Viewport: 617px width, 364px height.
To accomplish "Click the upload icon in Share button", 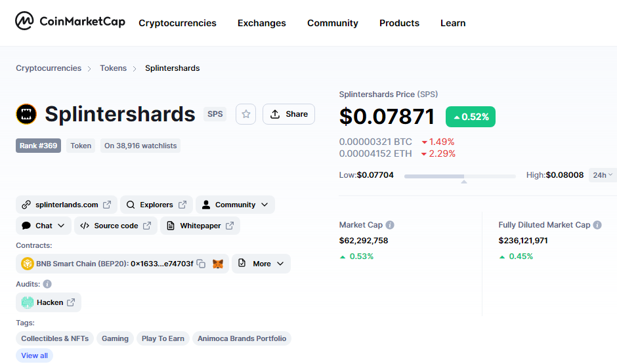I will [275, 114].
